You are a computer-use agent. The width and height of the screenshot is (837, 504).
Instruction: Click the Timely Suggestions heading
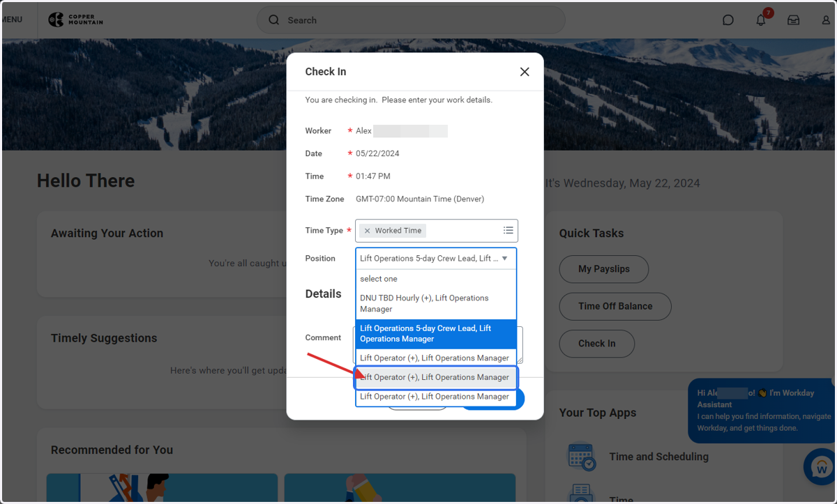(104, 338)
